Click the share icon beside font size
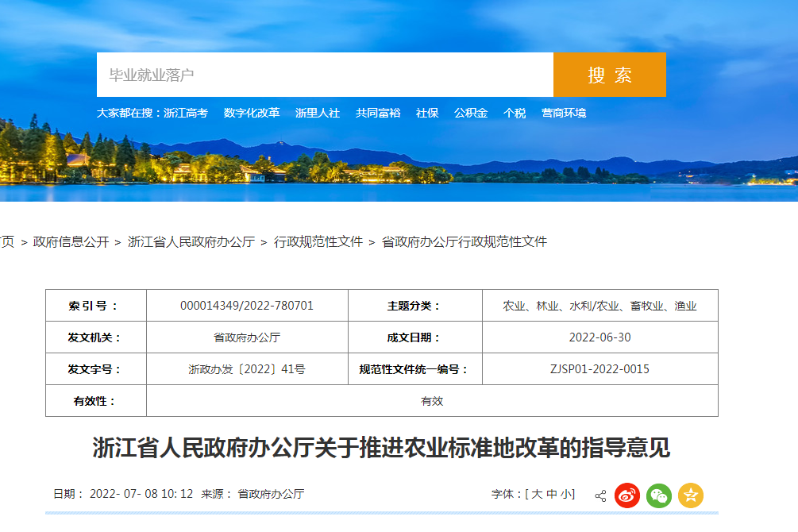The height and width of the screenshot is (532, 798). [600, 495]
